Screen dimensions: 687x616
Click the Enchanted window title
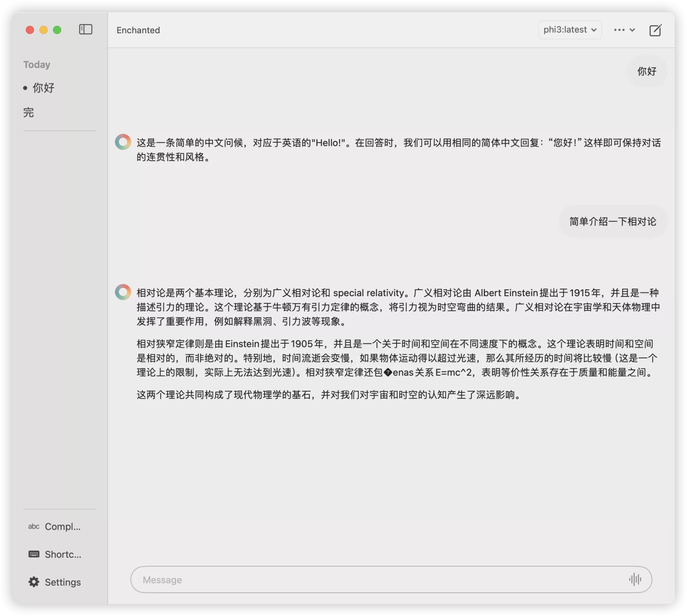[x=138, y=30]
